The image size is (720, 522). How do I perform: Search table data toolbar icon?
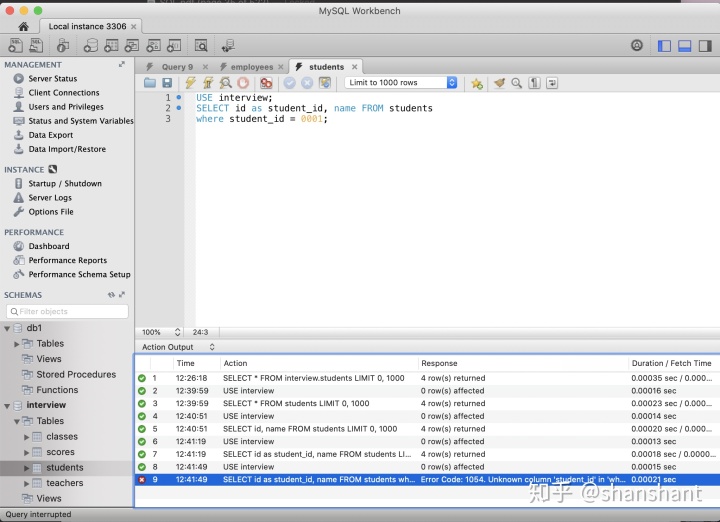coord(201,45)
